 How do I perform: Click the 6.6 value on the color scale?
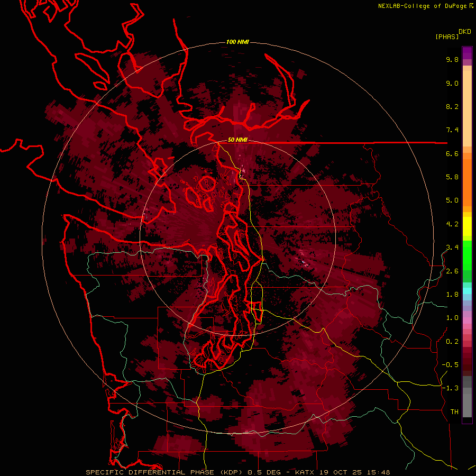coord(452,153)
